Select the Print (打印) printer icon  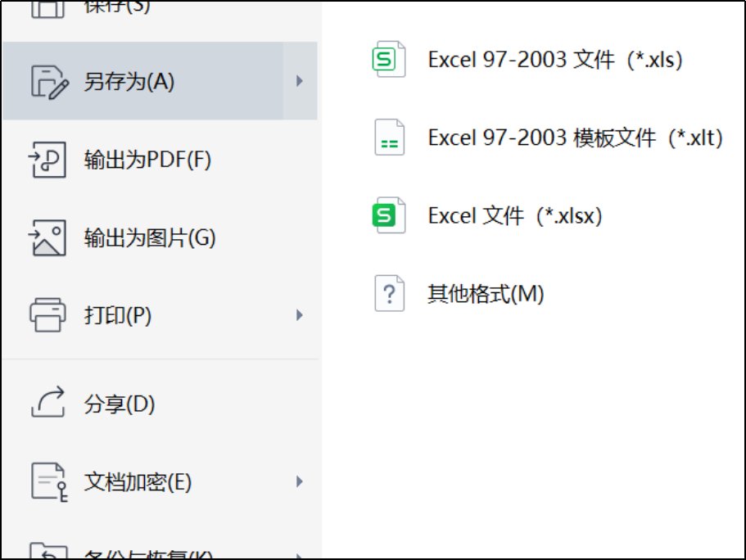pos(48,314)
